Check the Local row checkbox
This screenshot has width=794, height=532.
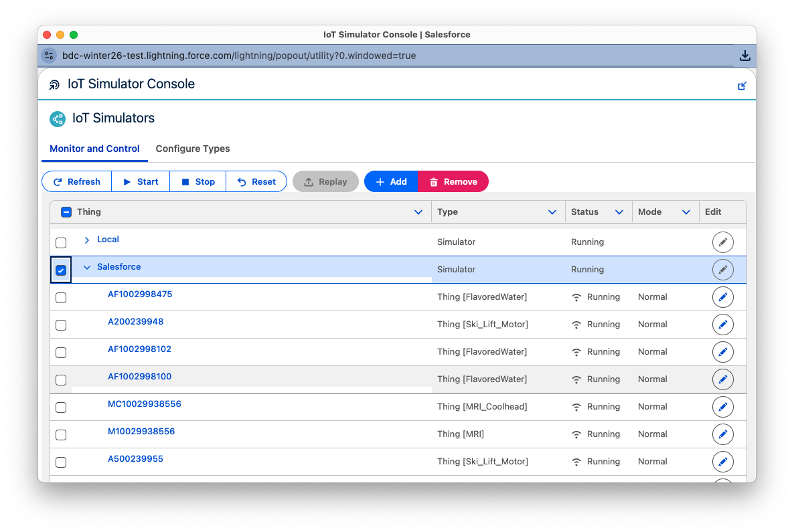coord(61,243)
